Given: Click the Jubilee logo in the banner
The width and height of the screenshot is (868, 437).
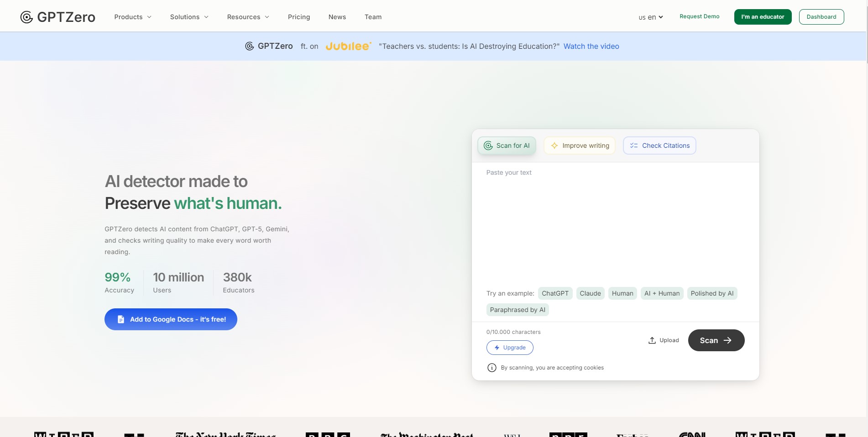Looking at the screenshot, I should [x=348, y=46].
